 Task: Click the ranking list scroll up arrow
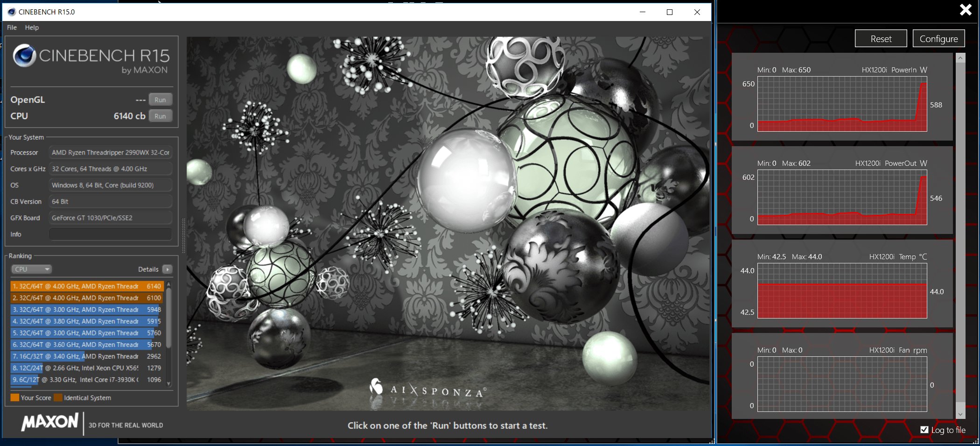point(168,284)
